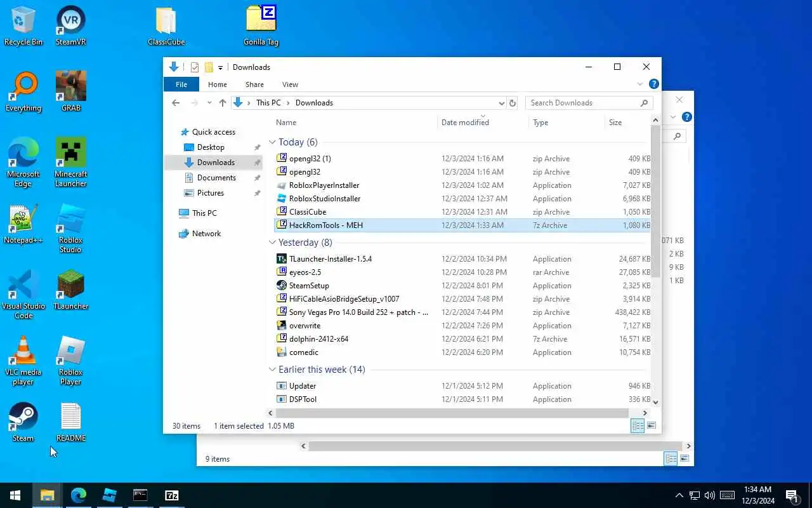Open the notification center in the taskbar

pos(791,495)
